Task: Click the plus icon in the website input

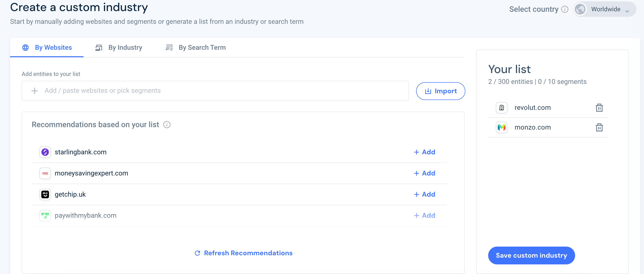Action: [x=34, y=91]
